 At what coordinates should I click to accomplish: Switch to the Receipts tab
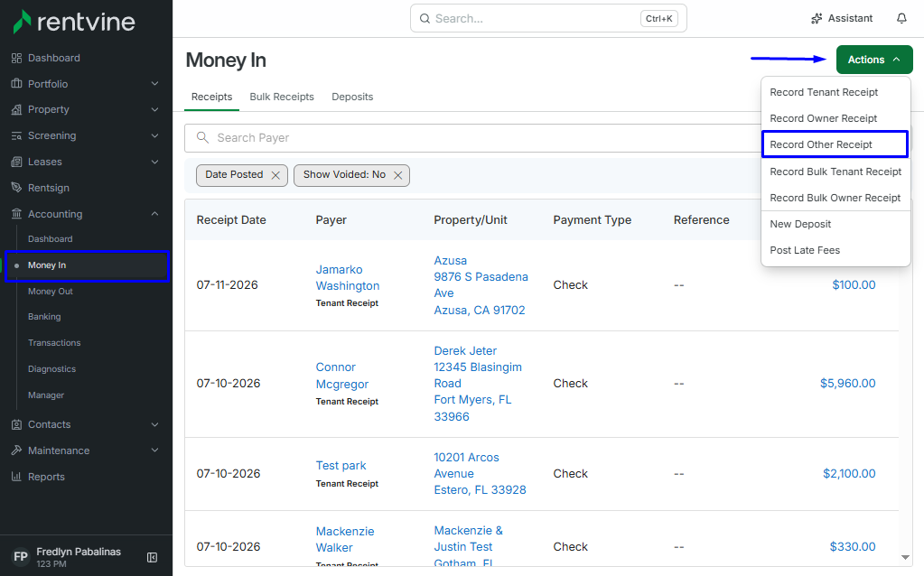[x=211, y=97]
